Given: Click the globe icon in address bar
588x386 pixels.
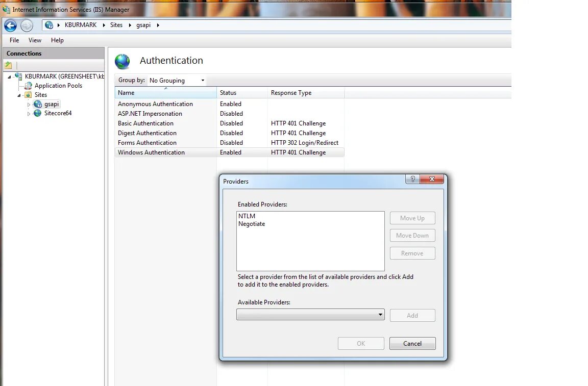Looking at the screenshot, I should click(49, 25).
